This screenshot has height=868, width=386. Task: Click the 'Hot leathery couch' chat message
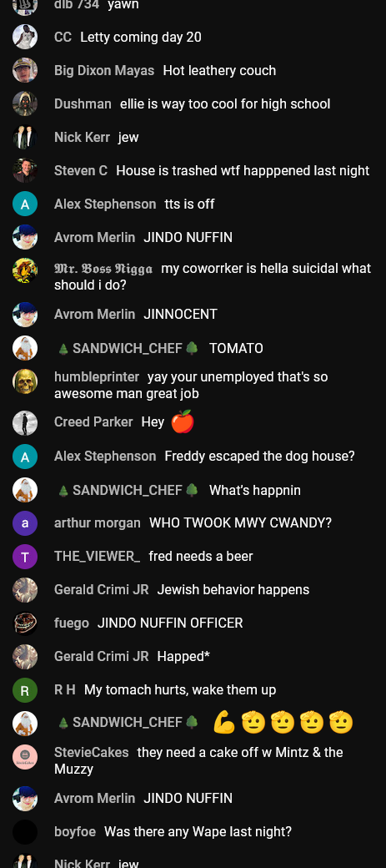(x=219, y=70)
